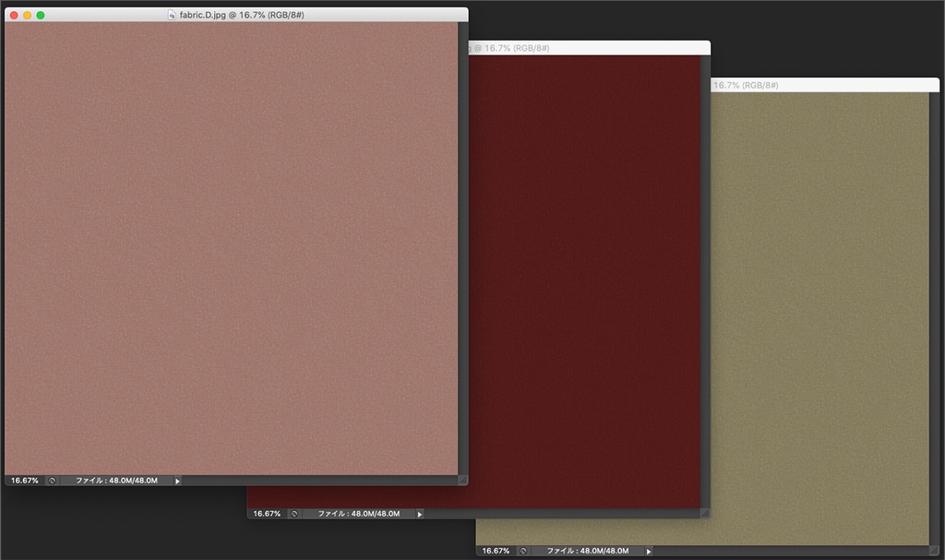Click resize grip of fabric.D.jpg window
Screen dimensions: 945x560
(463, 480)
